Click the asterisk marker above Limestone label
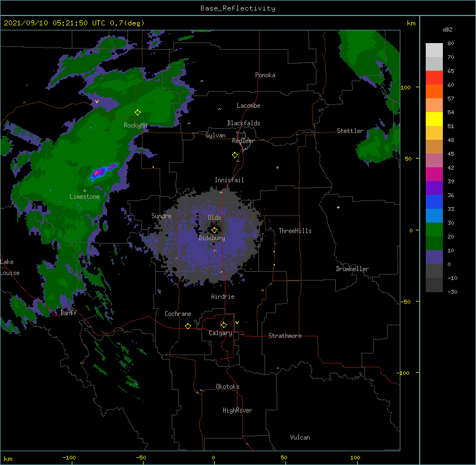This screenshot has width=476, height=465. click(84, 191)
